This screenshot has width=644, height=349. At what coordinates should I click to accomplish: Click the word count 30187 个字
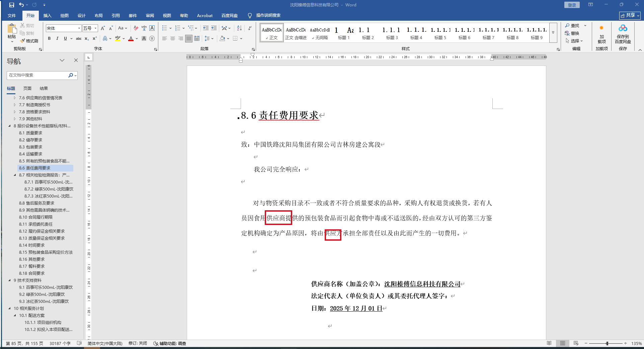tap(60, 343)
